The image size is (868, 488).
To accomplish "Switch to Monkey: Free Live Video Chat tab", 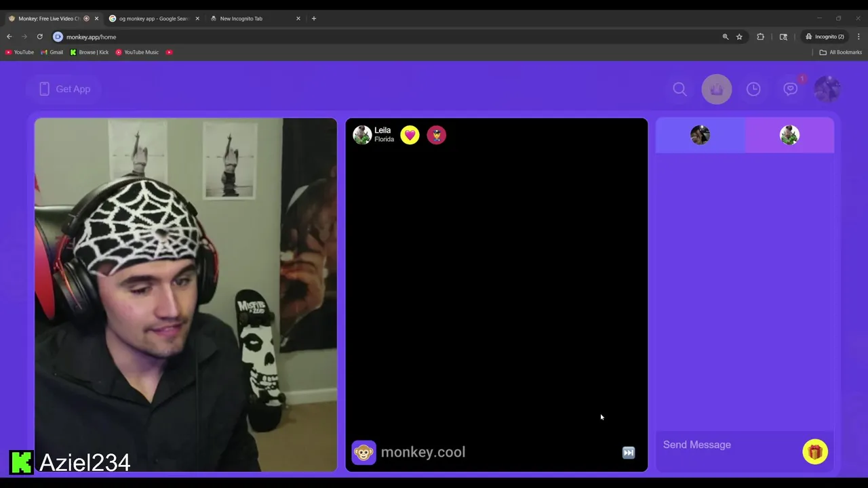I will click(49, 18).
